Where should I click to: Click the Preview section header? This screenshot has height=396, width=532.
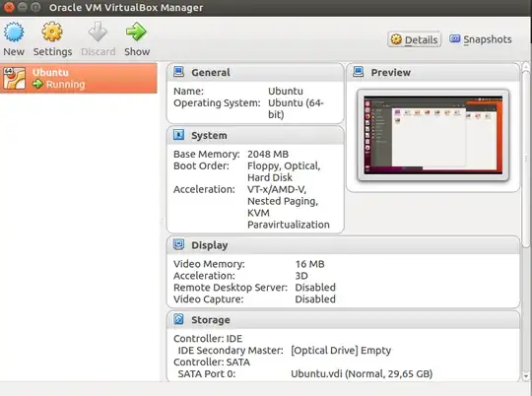pos(433,72)
